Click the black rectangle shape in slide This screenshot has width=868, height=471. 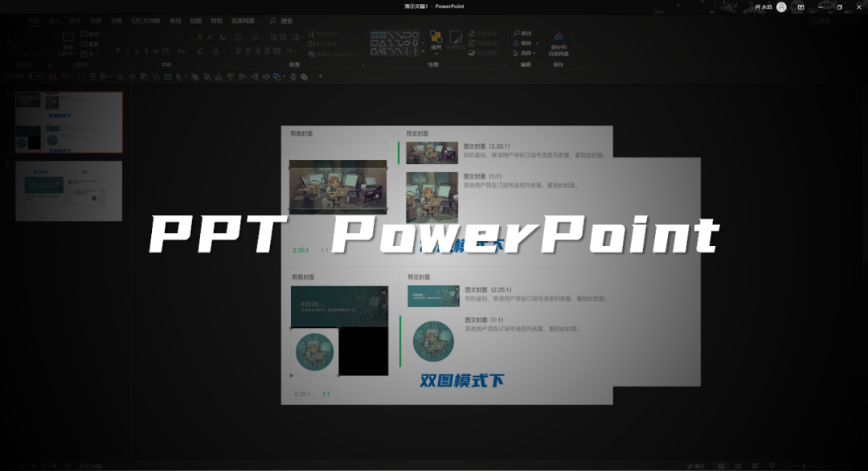(363, 351)
